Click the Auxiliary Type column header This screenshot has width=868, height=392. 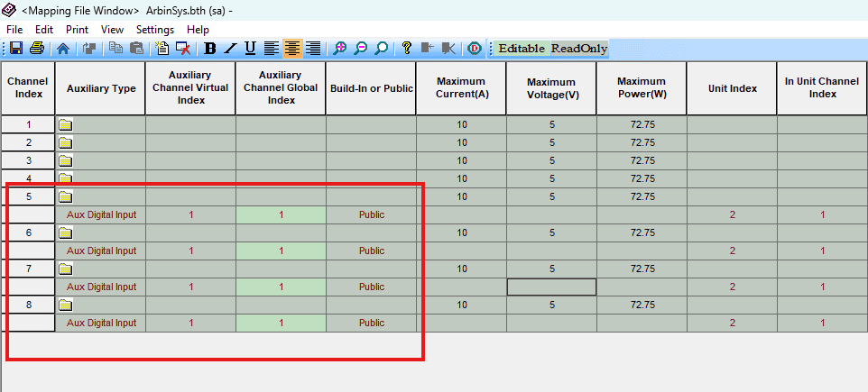(101, 88)
